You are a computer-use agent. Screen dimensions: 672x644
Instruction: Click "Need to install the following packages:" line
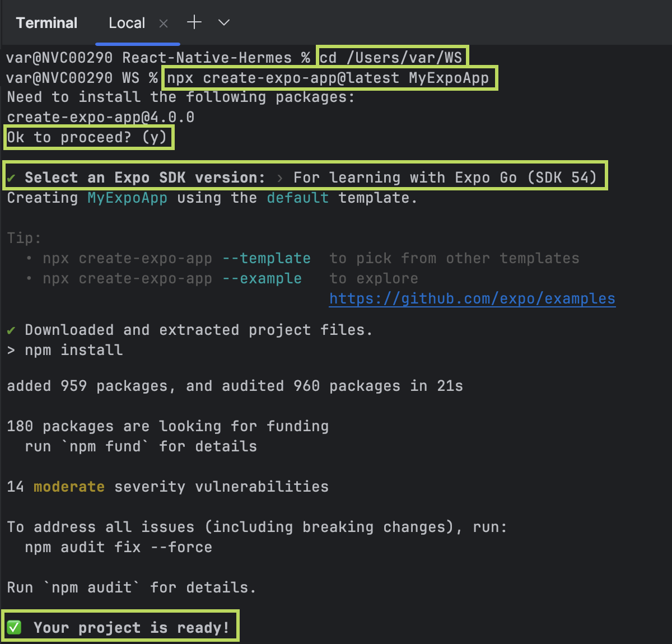180,97
